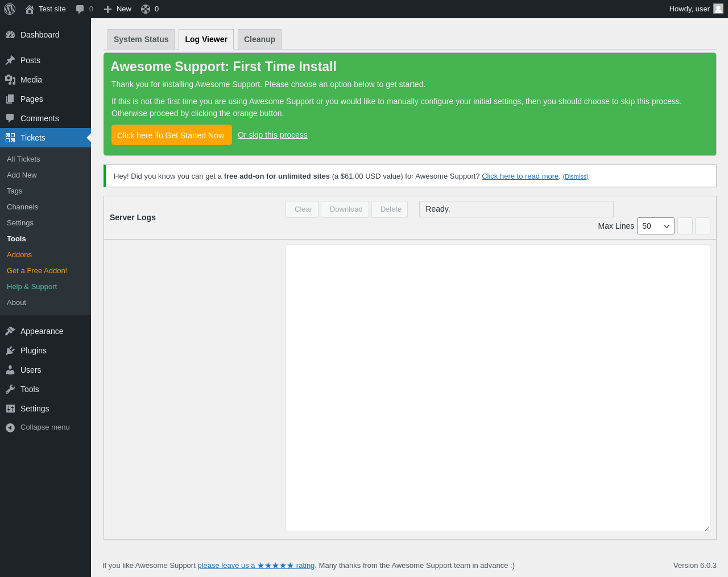The image size is (728, 577).
Task: Open the orange Addons submenu item
Action: point(19,255)
